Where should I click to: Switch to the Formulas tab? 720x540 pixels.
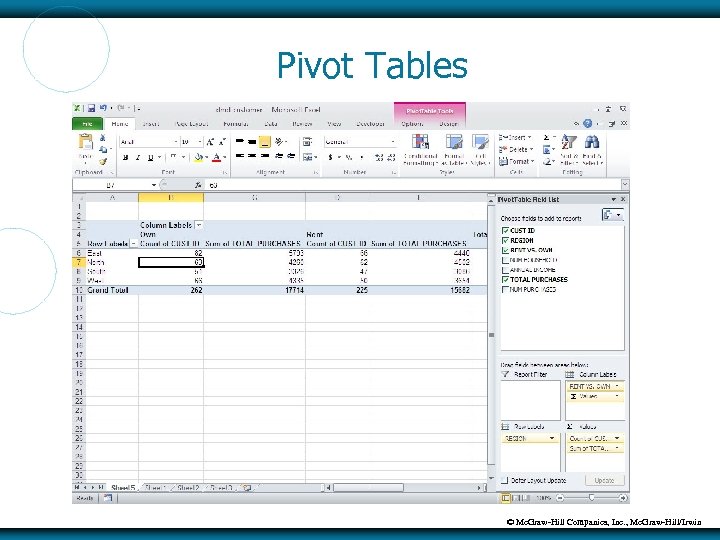pyautogui.click(x=236, y=124)
